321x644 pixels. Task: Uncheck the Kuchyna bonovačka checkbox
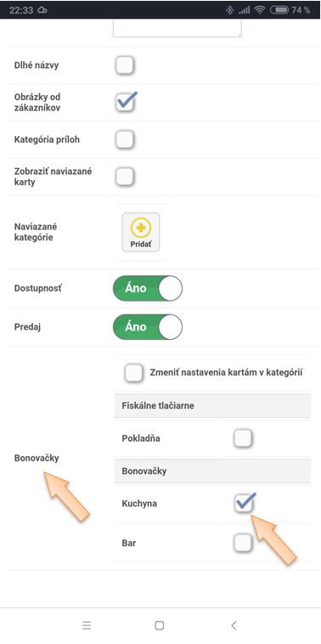pos(245,503)
